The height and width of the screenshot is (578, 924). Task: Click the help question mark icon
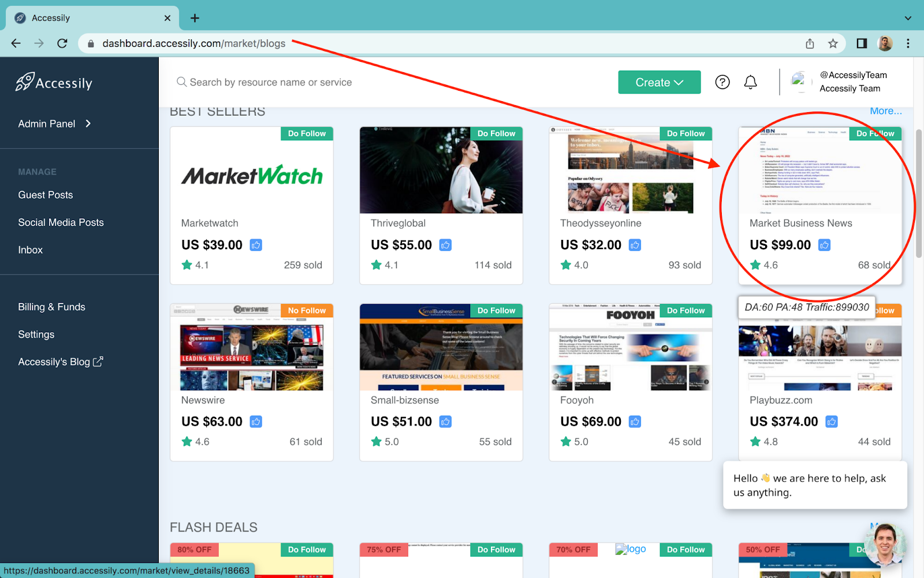722,82
